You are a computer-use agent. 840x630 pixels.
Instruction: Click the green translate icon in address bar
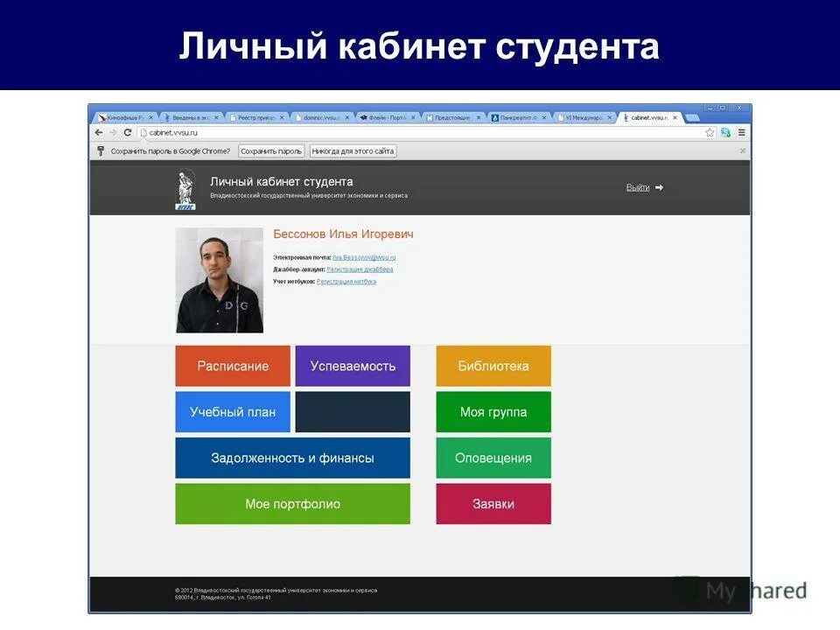[727, 131]
